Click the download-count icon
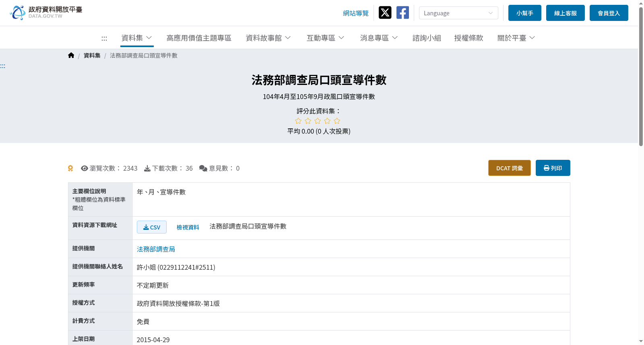This screenshot has width=644, height=345. (147, 168)
